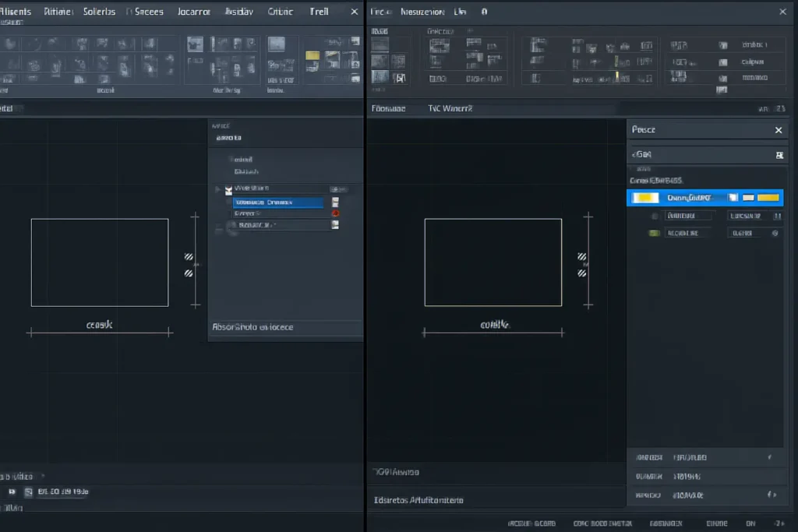This screenshot has width=798, height=532.
Task: Expand the arrow on the bottom property row in right panel
Action: [772, 495]
